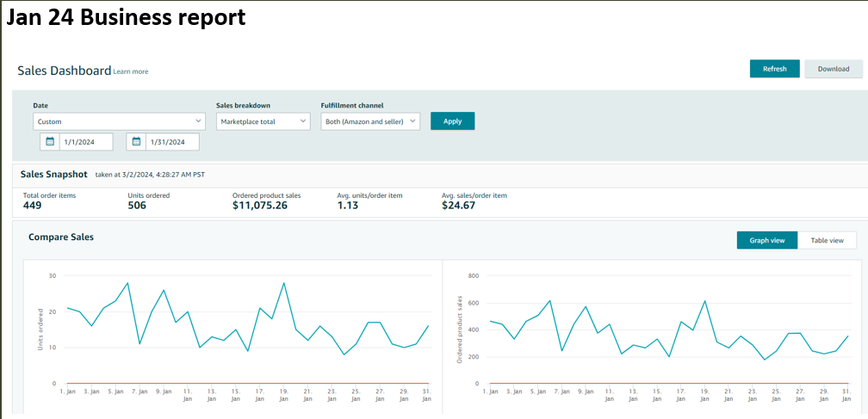Image resolution: width=868 pixels, height=419 pixels.
Task: Click the 1/1/2024 start date field
Action: tap(85, 142)
